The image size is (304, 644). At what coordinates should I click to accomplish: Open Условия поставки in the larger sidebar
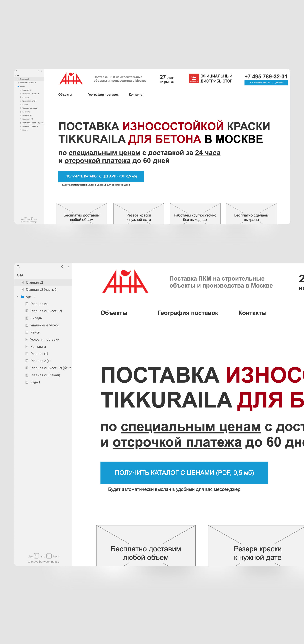[45, 340]
